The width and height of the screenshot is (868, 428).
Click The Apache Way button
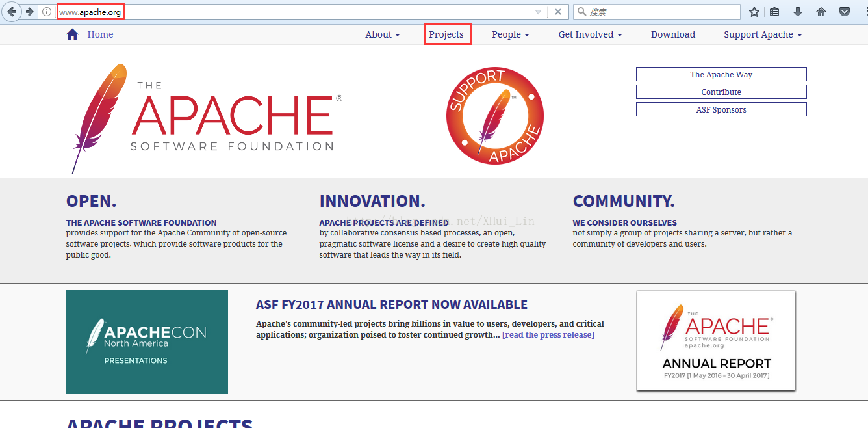[721, 74]
